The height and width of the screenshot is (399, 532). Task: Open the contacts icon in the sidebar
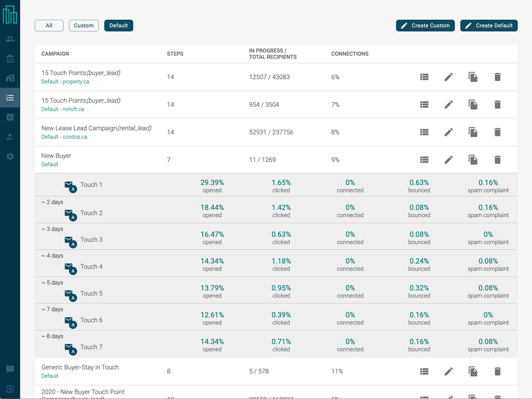tap(10, 39)
